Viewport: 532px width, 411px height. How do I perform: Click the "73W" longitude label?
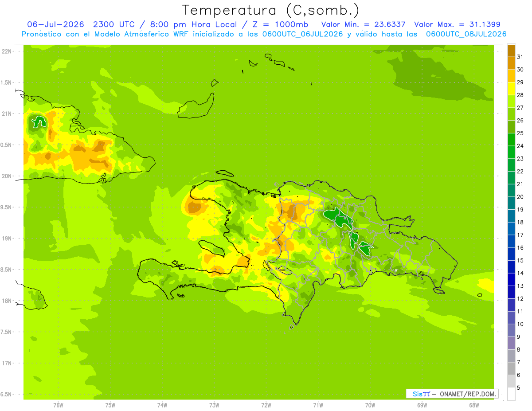(x=214, y=405)
